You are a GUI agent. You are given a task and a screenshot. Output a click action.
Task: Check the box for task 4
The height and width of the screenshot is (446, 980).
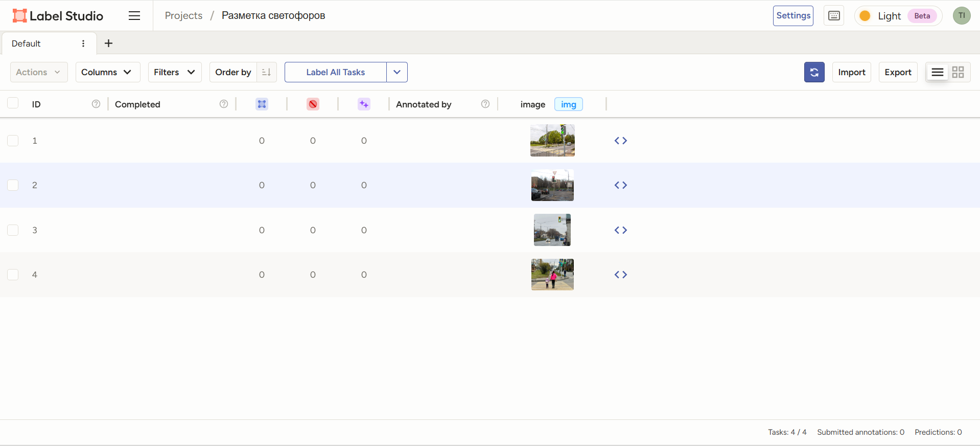tap(13, 275)
